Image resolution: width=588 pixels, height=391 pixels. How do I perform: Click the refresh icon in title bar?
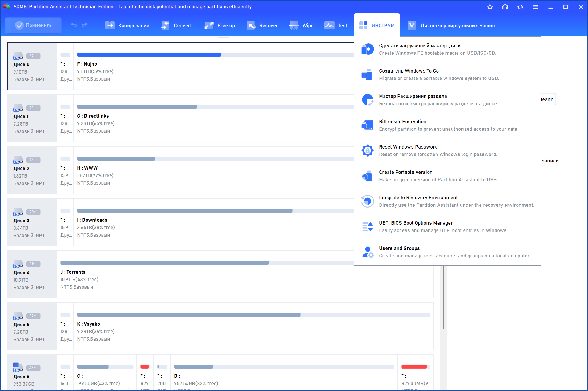click(520, 7)
